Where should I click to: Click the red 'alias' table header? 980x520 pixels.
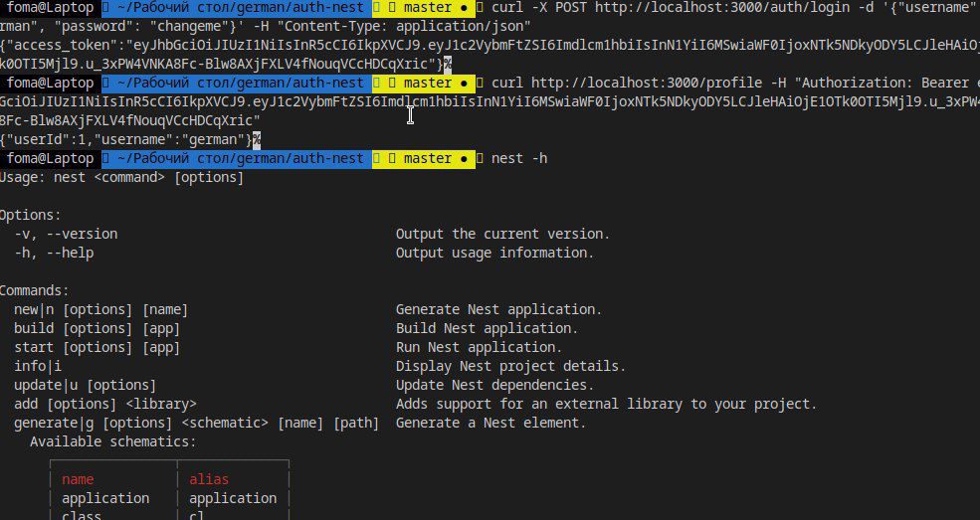tap(209, 479)
